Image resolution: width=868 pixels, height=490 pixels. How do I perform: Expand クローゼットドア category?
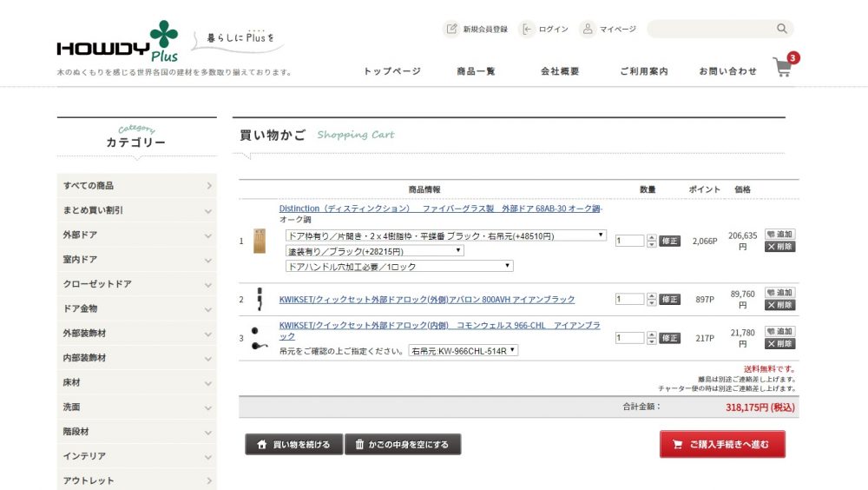click(137, 284)
